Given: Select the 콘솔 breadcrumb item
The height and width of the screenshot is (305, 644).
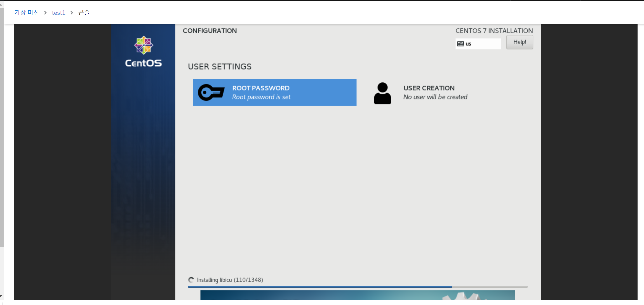Looking at the screenshot, I should pyautogui.click(x=84, y=13).
